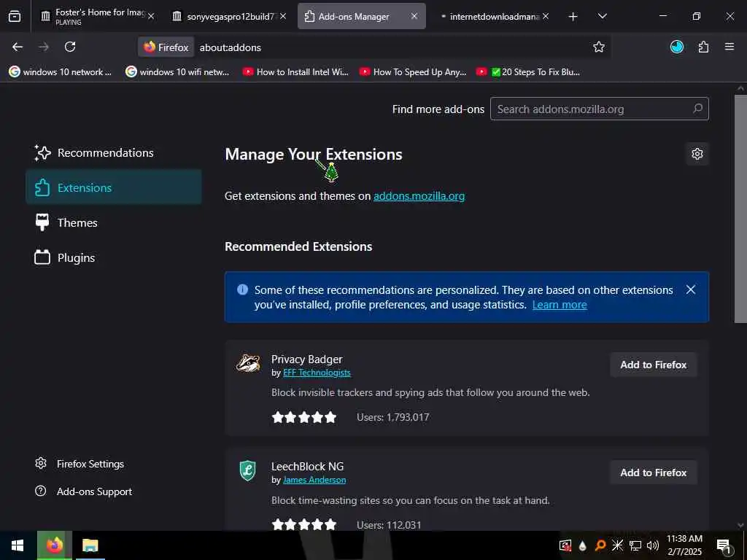The width and height of the screenshot is (747, 560).
Task: Switch to internetdownloadmana tab
Action: tap(493, 16)
